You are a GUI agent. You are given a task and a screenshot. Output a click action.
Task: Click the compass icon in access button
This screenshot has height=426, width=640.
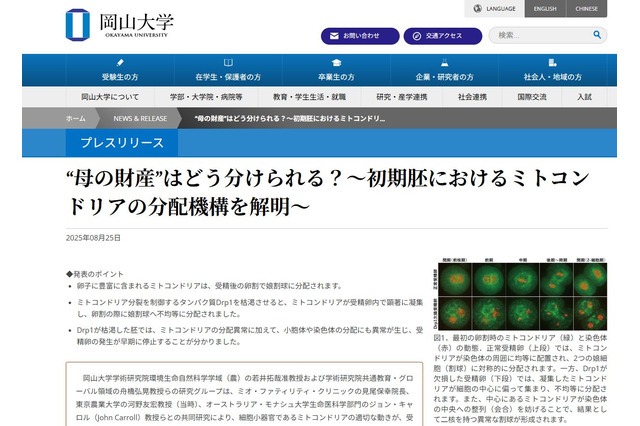pyautogui.click(x=417, y=36)
